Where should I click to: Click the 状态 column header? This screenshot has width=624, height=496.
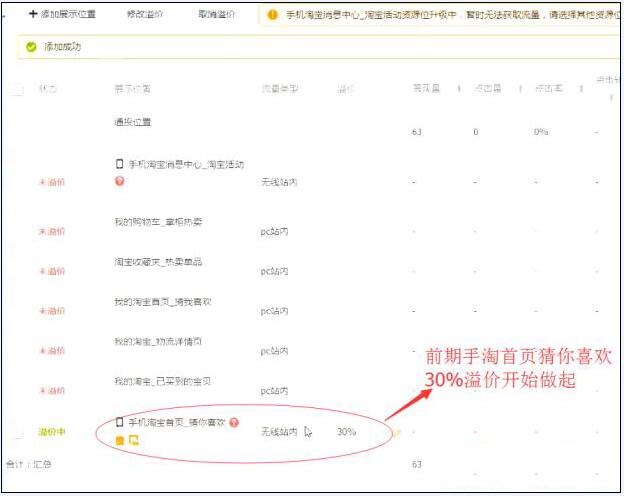click(48, 88)
